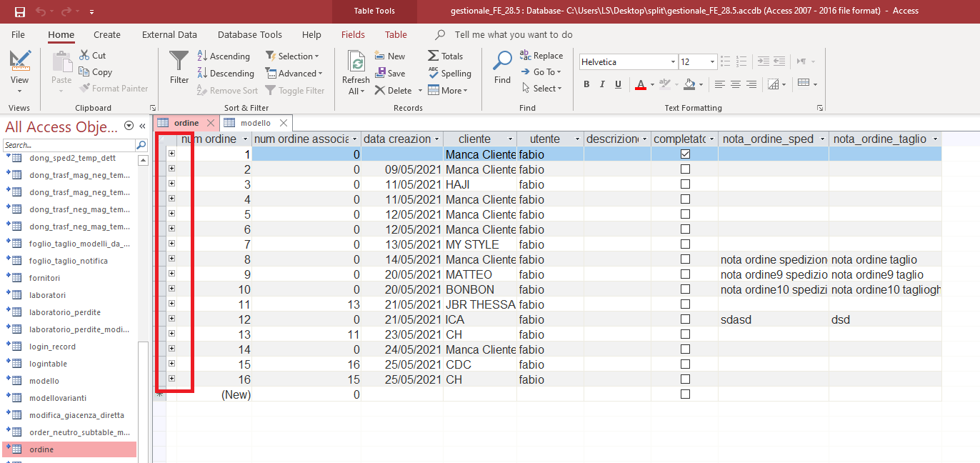Image resolution: width=980 pixels, height=463 pixels.
Task: Open the data creazione column dropdown
Action: [436, 139]
